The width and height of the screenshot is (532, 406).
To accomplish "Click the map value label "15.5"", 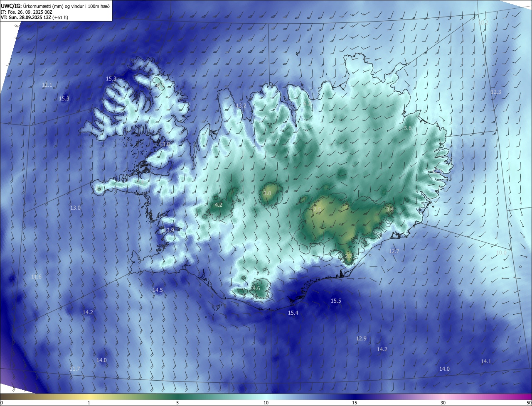I will [336, 301].
